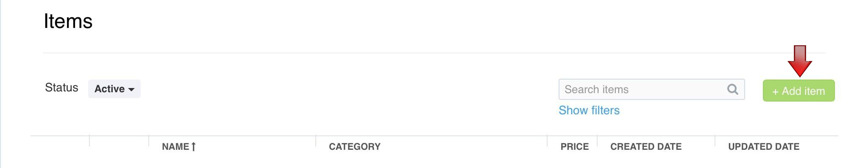Open the Active status filter dropdown
868x168 pixels.
pyautogui.click(x=114, y=89)
